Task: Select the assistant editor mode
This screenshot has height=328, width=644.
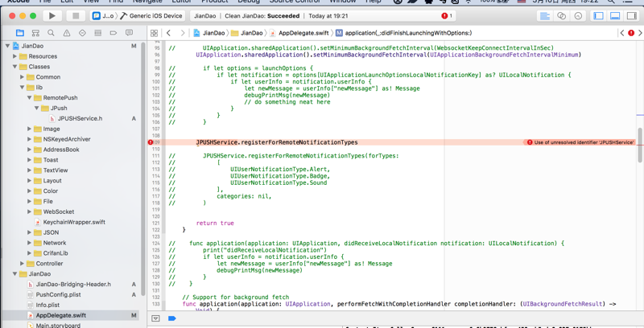Action: [x=561, y=16]
